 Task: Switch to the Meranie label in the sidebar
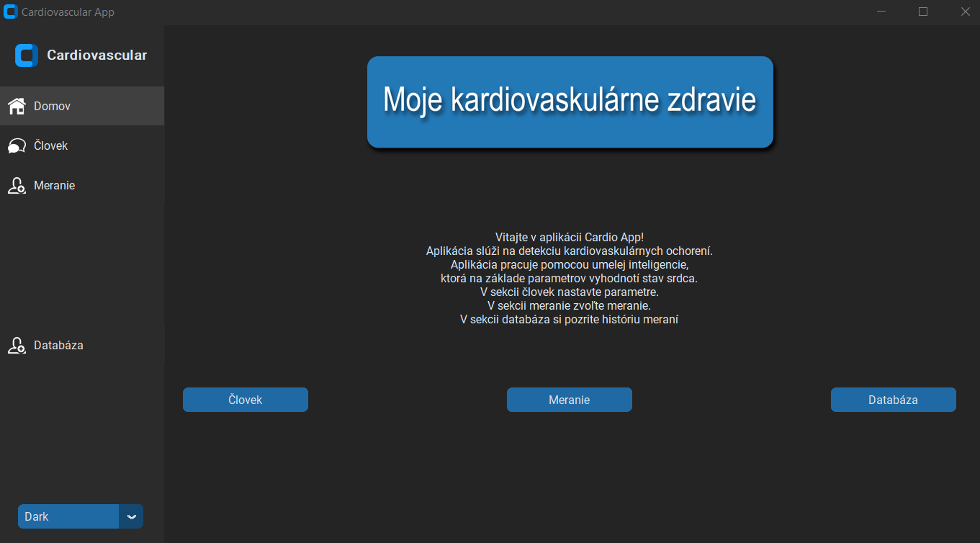pyautogui.click(x=54, y=185)
